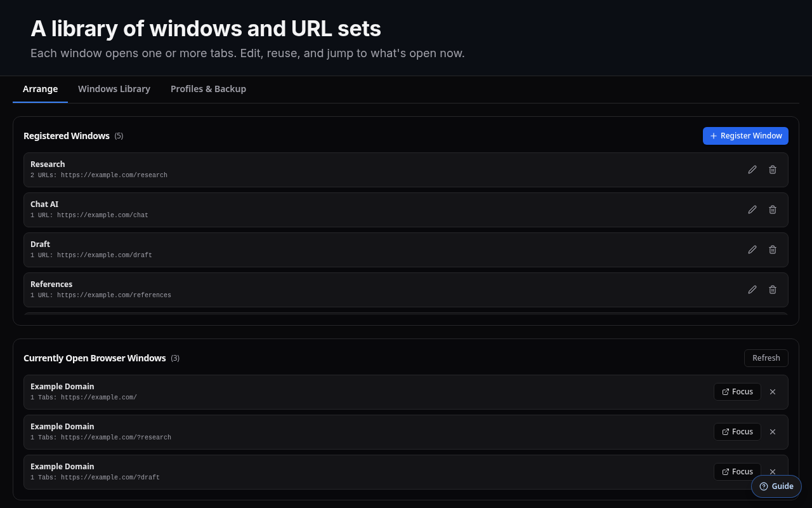
Task: Close the https://example.com/ browser window
Action: click(773, 392)
